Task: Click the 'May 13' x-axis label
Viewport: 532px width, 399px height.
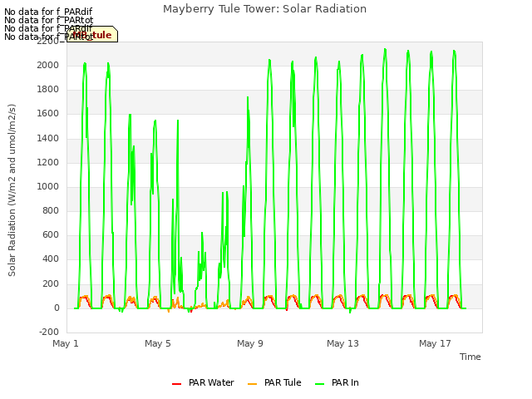Action: (342, 343)
